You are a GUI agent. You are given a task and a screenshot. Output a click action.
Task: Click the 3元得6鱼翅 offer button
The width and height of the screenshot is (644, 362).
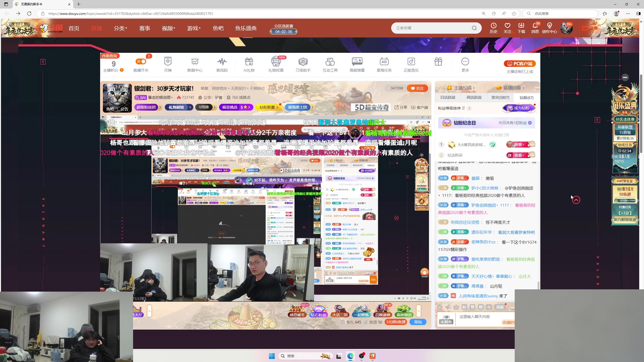[x=396, y=322]
